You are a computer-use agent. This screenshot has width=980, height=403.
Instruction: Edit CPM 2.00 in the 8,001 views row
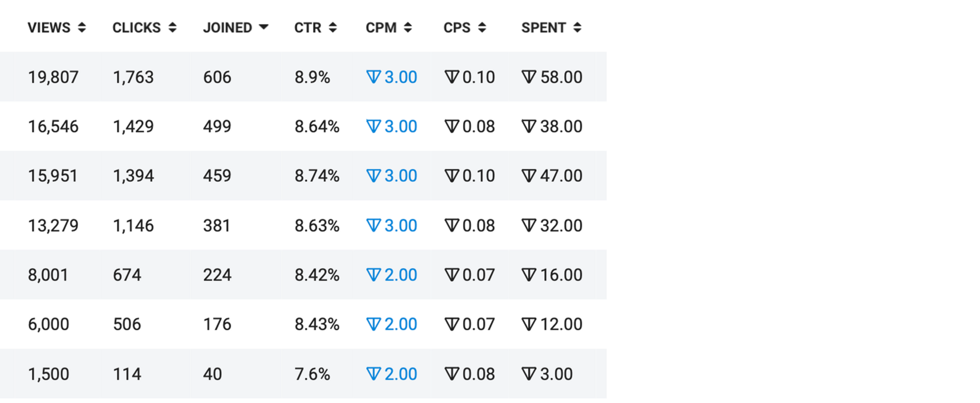pos(391,275)
